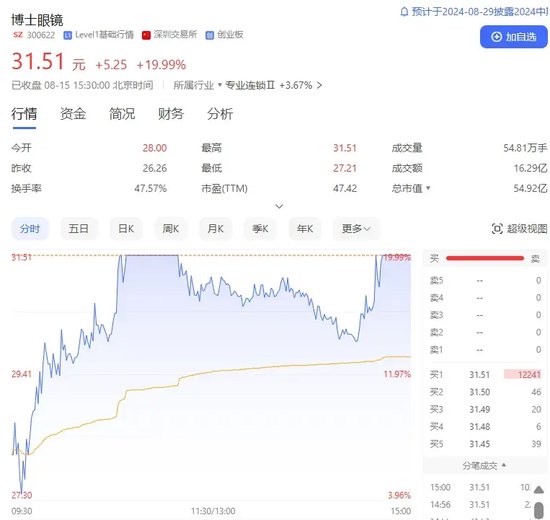
Task: Select the 日K chart view
Action: coord(126,229)
